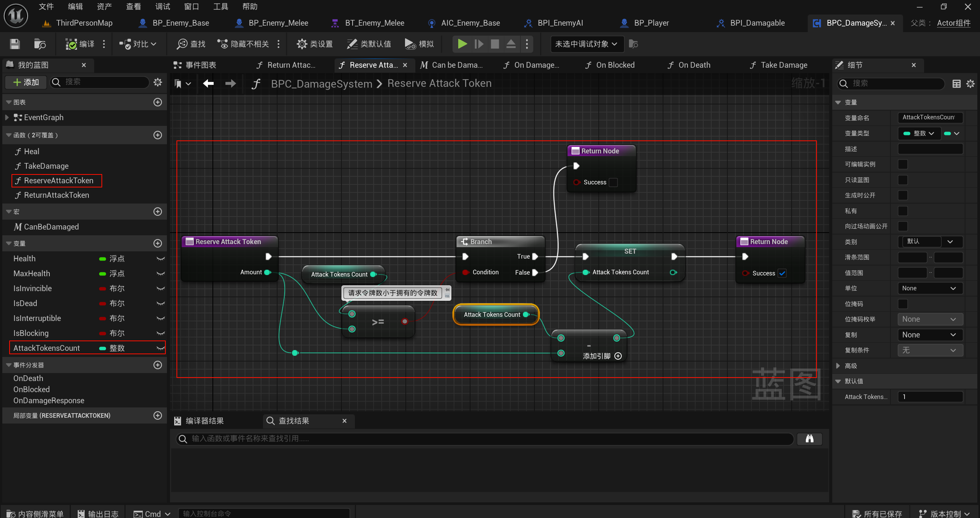Screen dimensions: 980x518
Task: Open the debug object selector dropdown
Action: [x=586, y=44]
